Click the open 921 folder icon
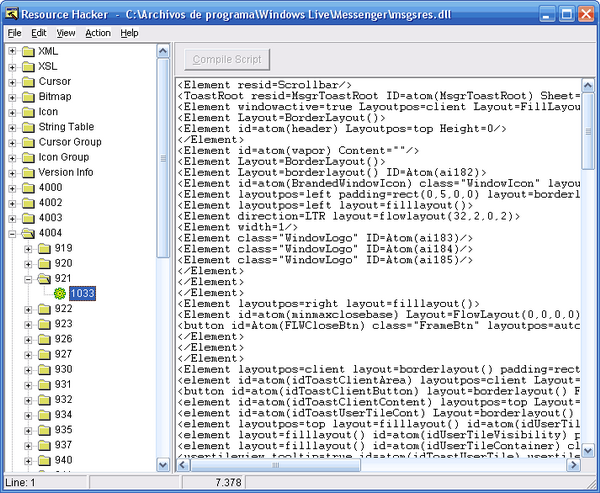 coord(44,279)
